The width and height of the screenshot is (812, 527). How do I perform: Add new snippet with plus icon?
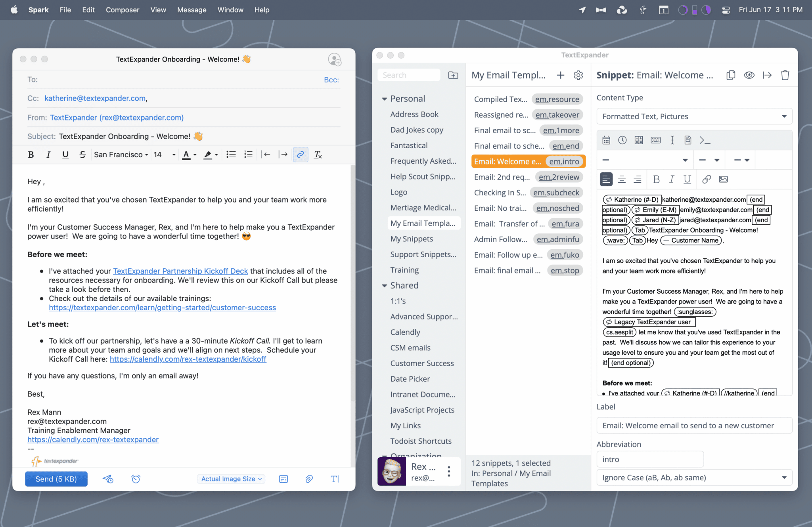[x=560, y=75]
